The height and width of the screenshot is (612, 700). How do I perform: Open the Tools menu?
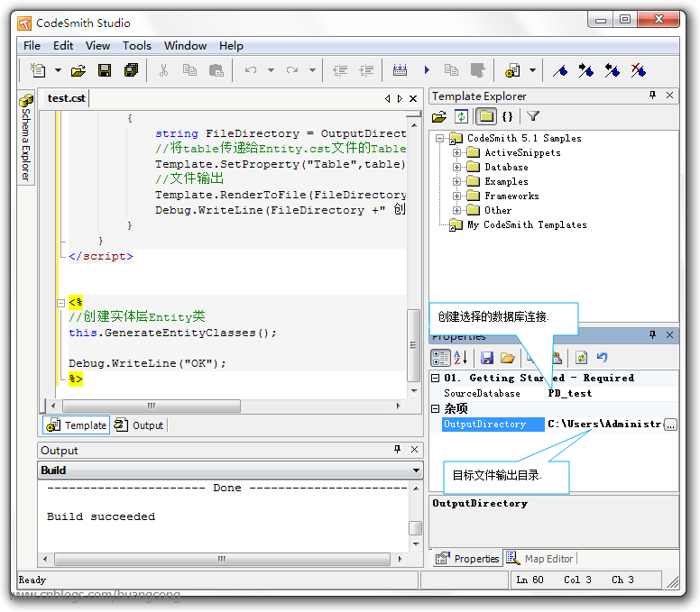[137, 46]
